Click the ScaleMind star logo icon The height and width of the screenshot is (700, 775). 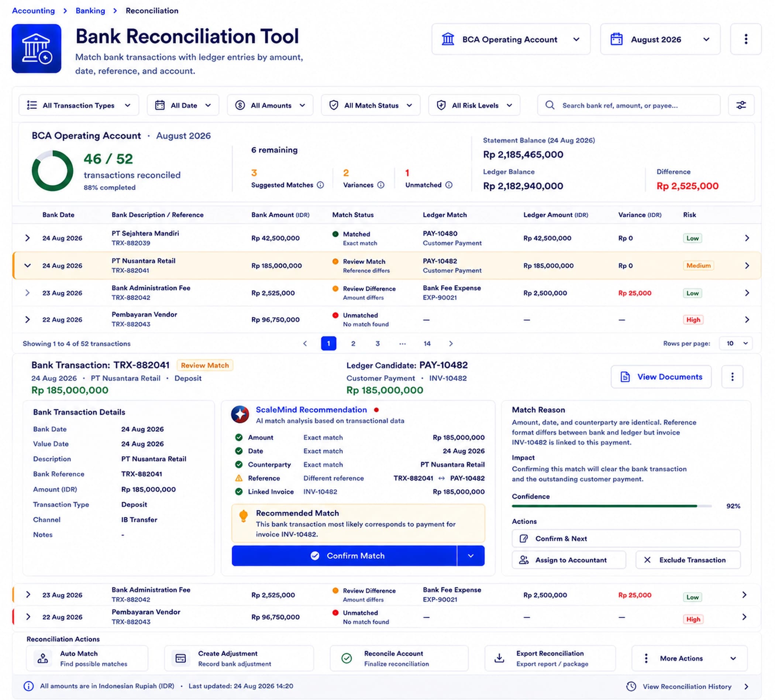tap(240, 414)
